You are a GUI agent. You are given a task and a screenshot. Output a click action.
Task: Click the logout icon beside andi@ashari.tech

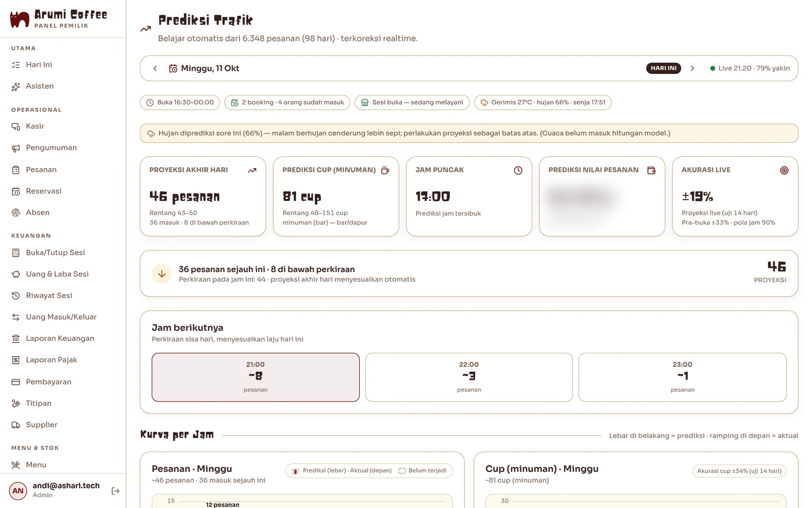(116, 491)
